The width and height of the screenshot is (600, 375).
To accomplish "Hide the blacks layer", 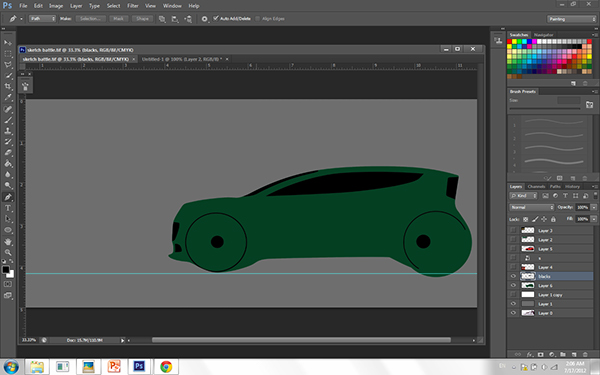I will tap(513, 276).
